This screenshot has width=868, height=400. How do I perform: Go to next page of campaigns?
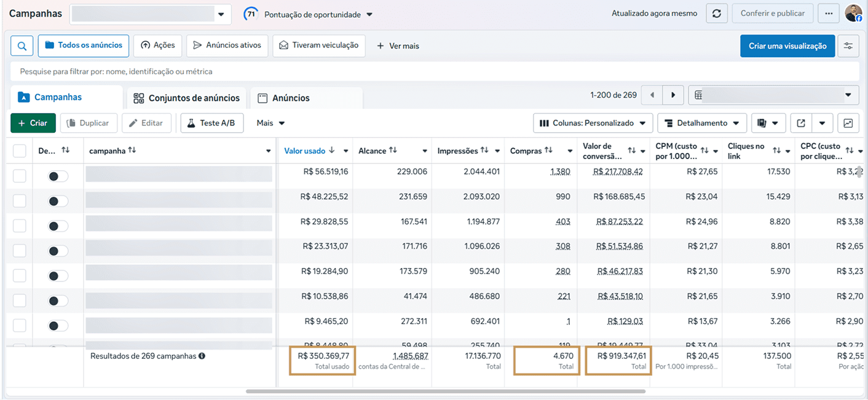click(673, 95)
